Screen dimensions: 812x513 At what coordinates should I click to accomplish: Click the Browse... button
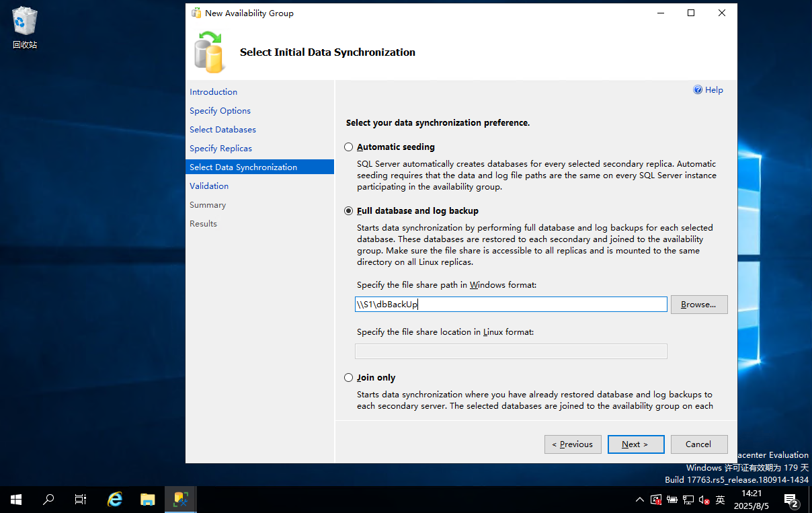pyautogui.click(x=699, y=305)
